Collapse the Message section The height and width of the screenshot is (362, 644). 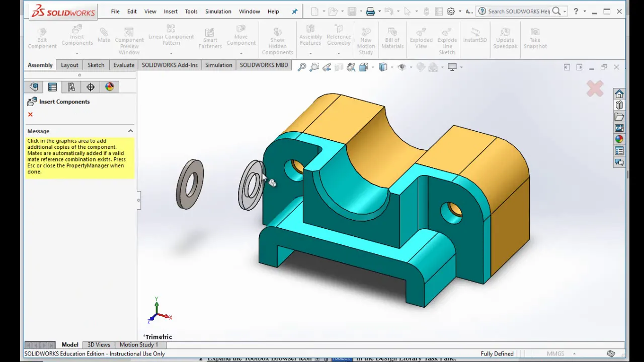coord(130,131)
